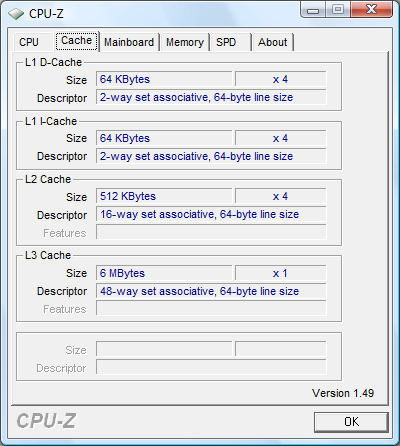Click the L3 Cache x 1 multiplier field
The image size is (400, 446).
click(x=280, y=273)
